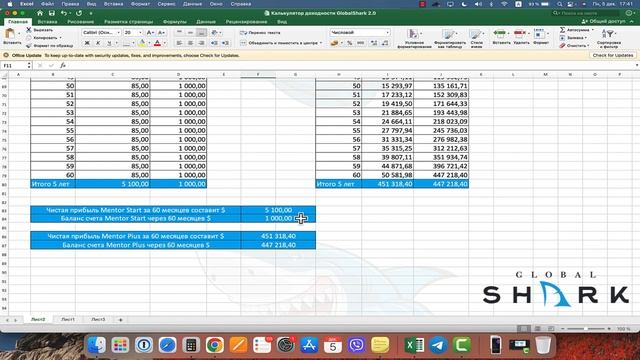Open the text orientation options

click(x=216, y=33)
